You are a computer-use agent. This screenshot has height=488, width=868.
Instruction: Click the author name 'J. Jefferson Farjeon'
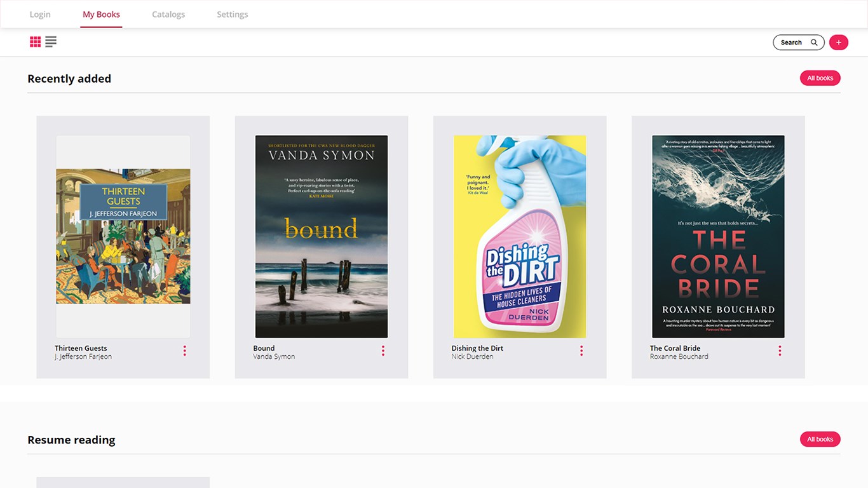(x=83, y=356)
